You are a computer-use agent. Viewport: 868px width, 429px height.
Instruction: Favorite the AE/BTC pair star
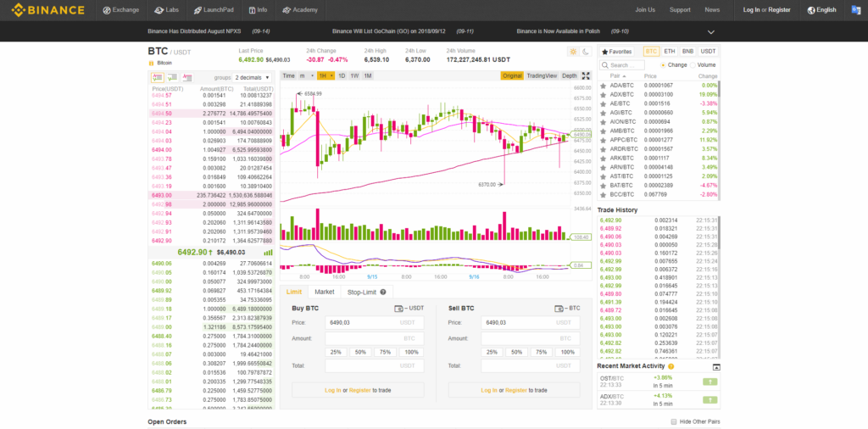tap(603, 103)
